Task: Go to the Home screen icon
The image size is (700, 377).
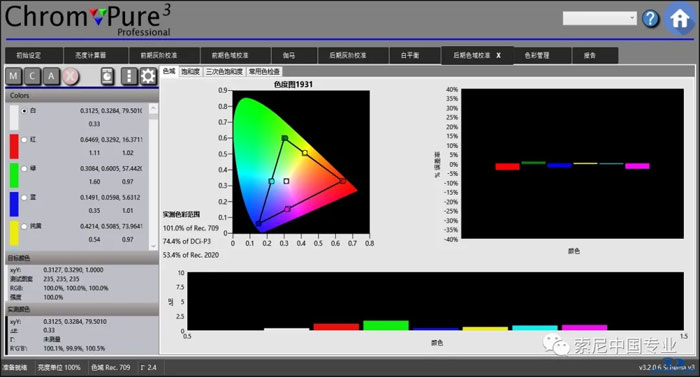Action: click(x=679, y=18)
